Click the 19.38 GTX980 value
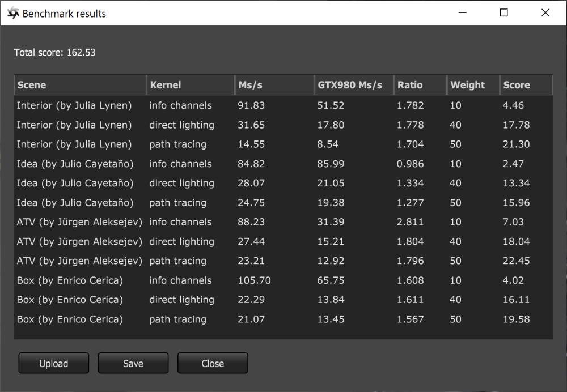The width and height of the screenshot is (567, 392). pyautogui.click(x=331, y=203)
